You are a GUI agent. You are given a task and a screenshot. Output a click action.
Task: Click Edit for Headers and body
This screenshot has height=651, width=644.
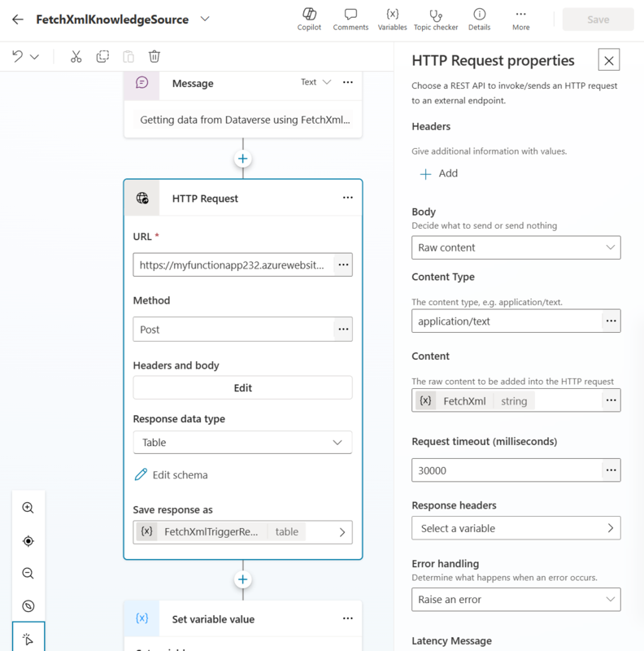coord(242,388)
